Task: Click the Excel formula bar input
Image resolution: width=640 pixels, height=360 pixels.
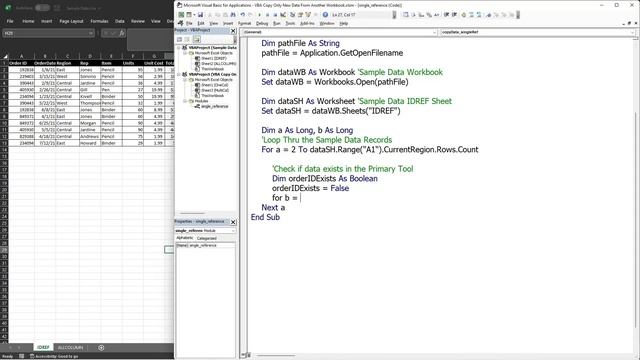Action: (x=150, y=40)
